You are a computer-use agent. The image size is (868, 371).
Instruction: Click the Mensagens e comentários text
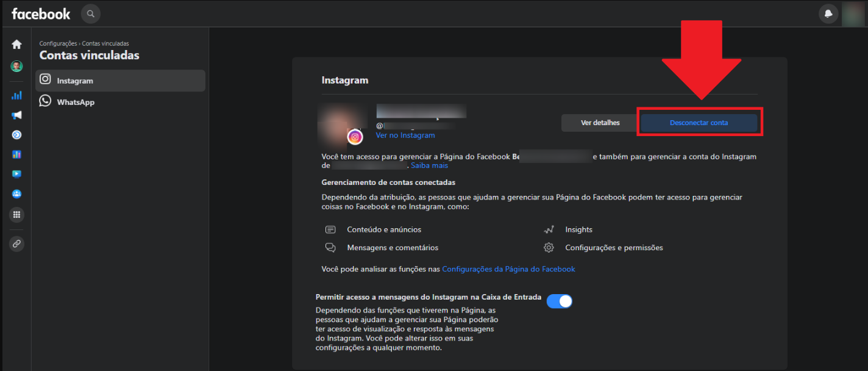(x=393, y=248)
